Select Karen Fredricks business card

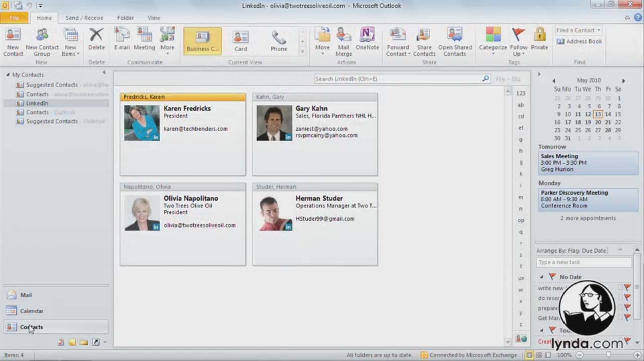(x=183, y=134)
